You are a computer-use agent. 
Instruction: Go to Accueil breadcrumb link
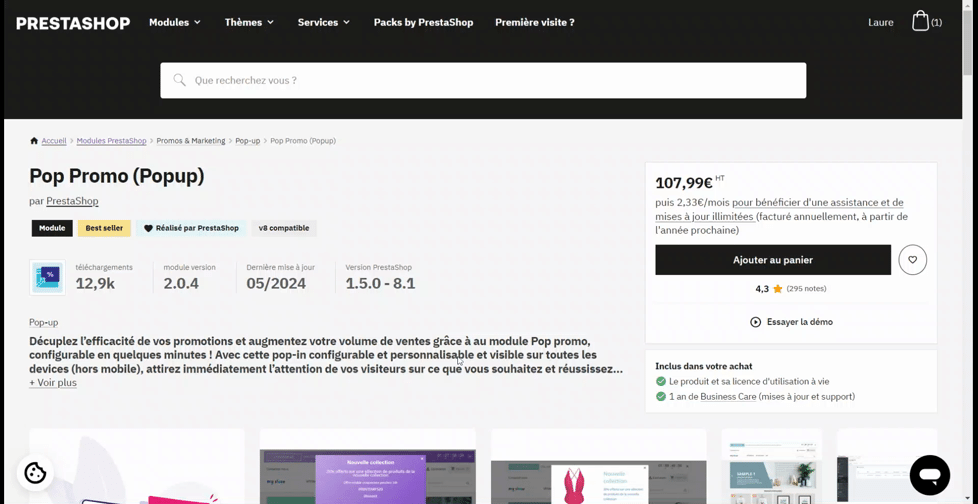click(54, 141)
